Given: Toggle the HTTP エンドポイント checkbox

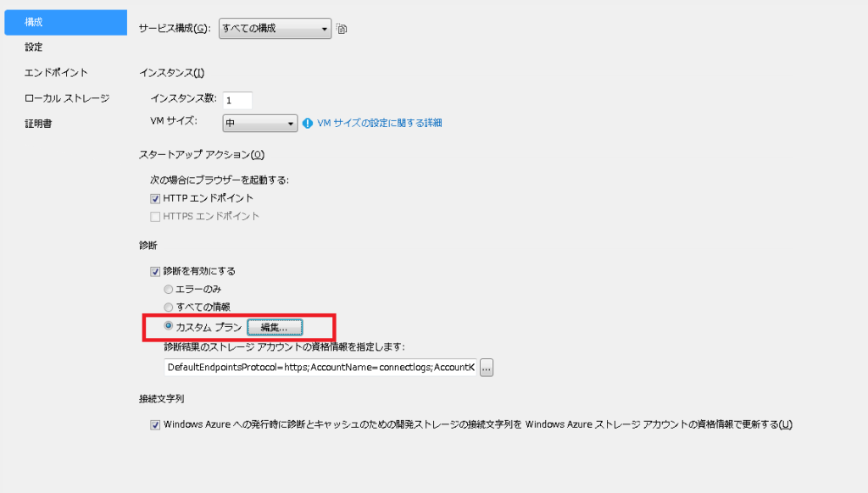Looking at the screenshot, I should pos(155,198).
